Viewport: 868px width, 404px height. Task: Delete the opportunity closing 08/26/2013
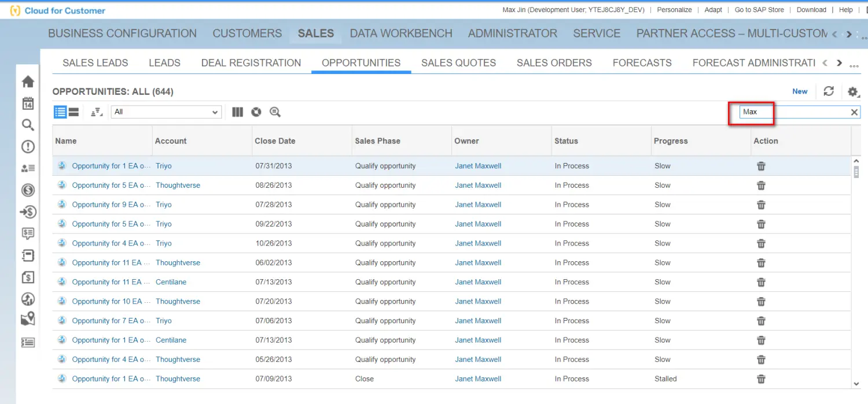pyautogui.click(x=761, y=186)
